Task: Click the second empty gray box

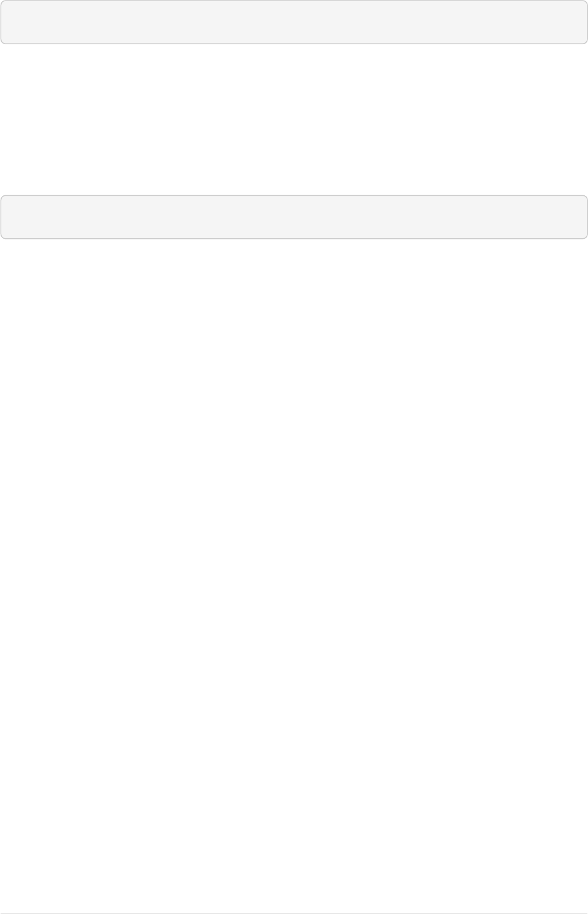Action: click(x=294, y=217)
